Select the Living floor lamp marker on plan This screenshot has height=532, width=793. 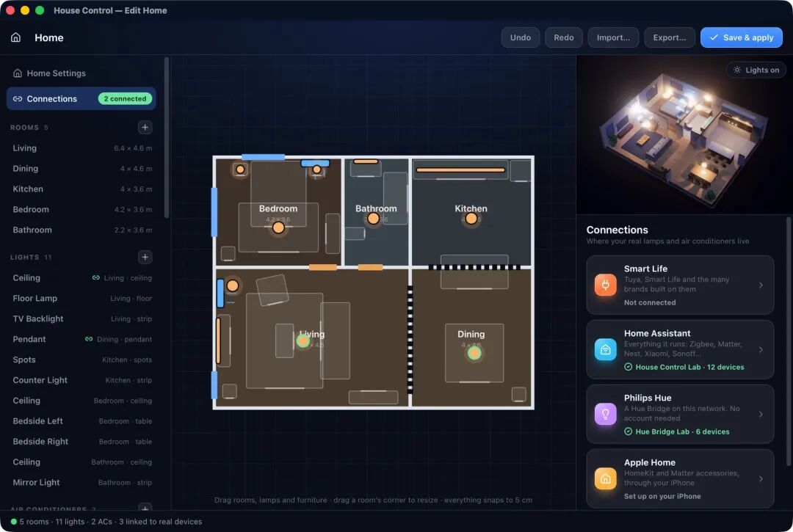coord(233,286)
